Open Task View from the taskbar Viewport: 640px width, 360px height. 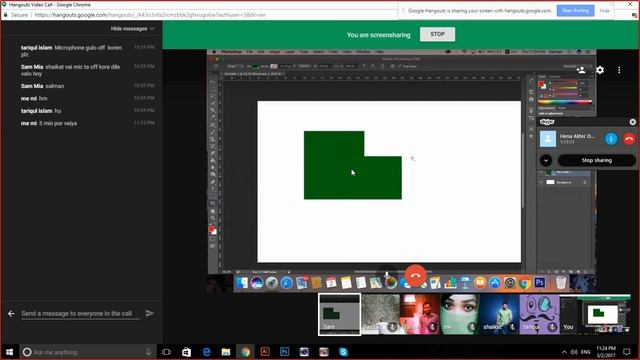(x=166, y=352)
